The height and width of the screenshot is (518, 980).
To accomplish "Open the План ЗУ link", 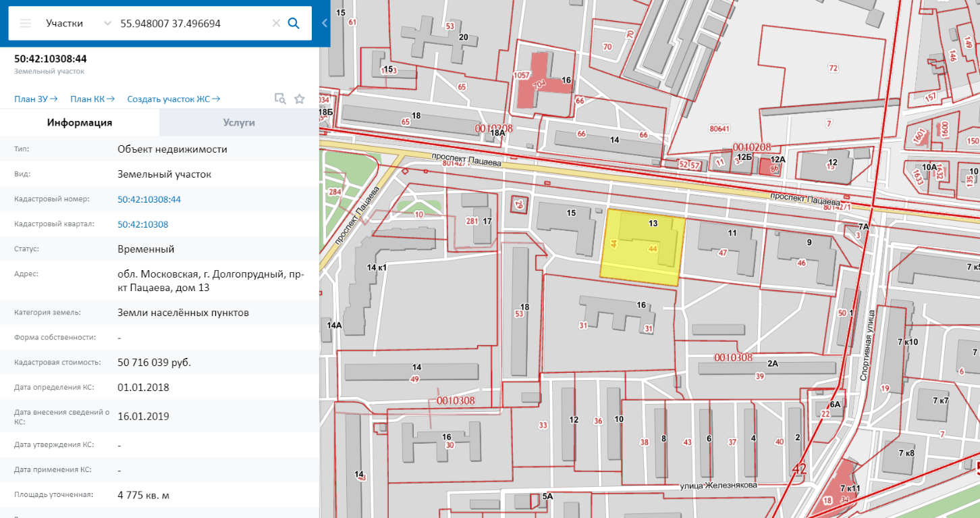I will 35,99.
